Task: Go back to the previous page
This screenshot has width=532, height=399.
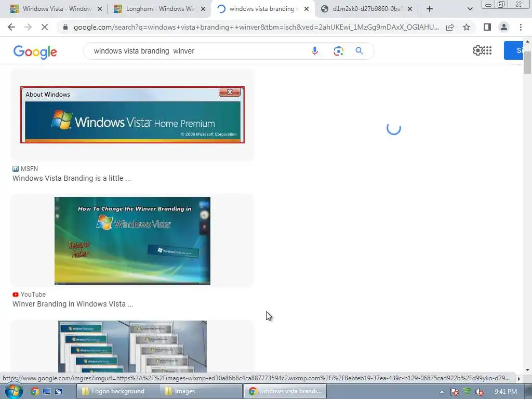Action: [11, 27]
